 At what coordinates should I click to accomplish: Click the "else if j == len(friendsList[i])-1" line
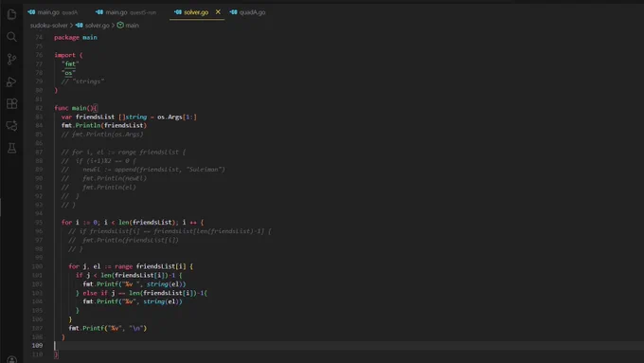(x=141, y=293)
